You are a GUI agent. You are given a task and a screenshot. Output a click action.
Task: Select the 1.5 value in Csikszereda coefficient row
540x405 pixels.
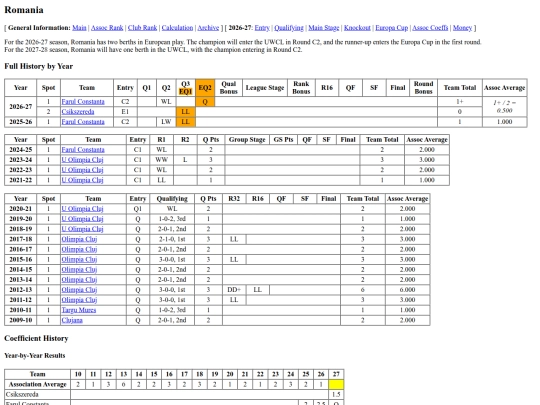(x=336, y=394)
